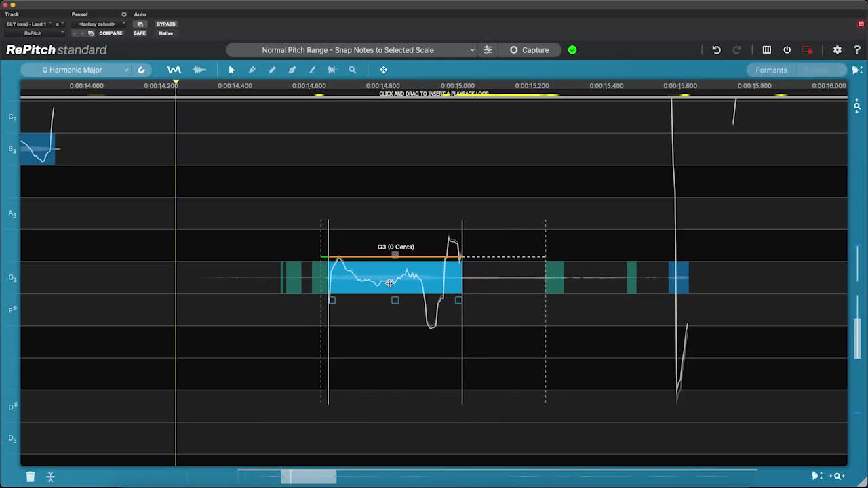
Task: Click the vertical zoom magnifier at right edge
Action: point(857,106)
